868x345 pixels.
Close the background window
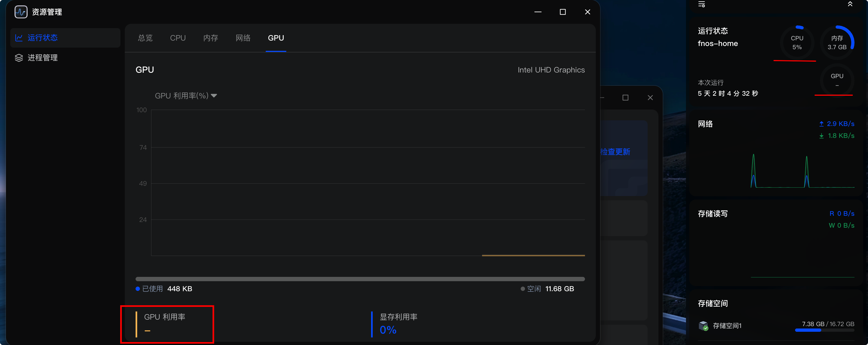650,98
